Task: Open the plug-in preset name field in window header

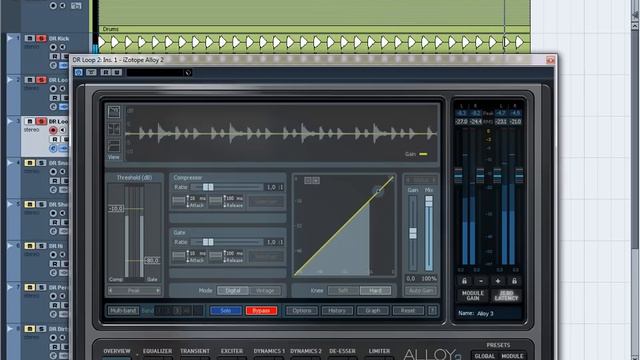Action: click(x=155, y=73)
